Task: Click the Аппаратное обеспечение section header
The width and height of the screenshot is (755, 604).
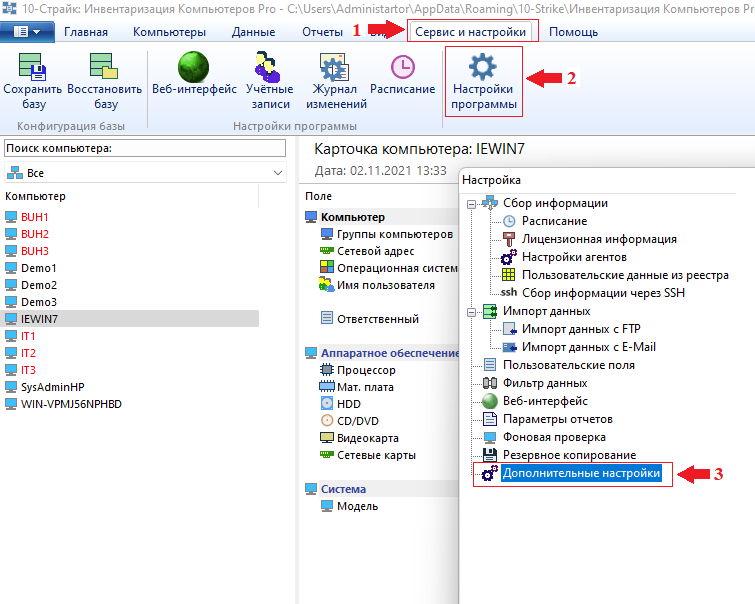Action: 390,353
